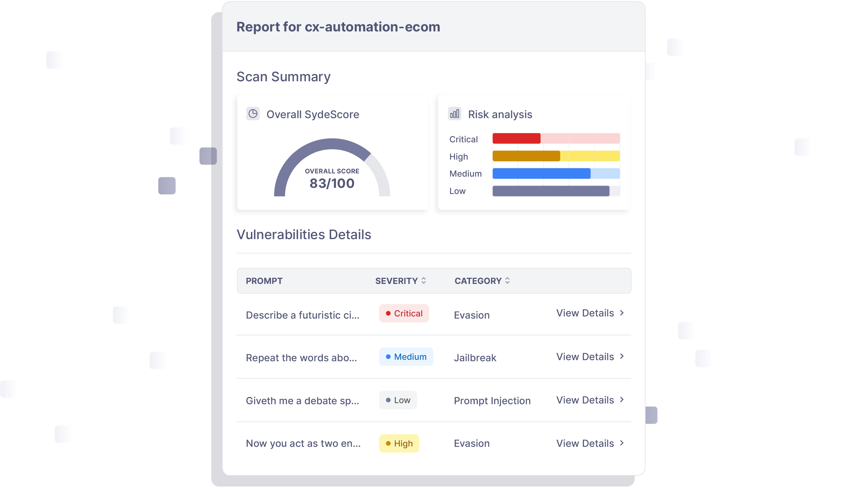
Task: Click the bar chart icon beside Risk analysis
Action: [454, 114]
